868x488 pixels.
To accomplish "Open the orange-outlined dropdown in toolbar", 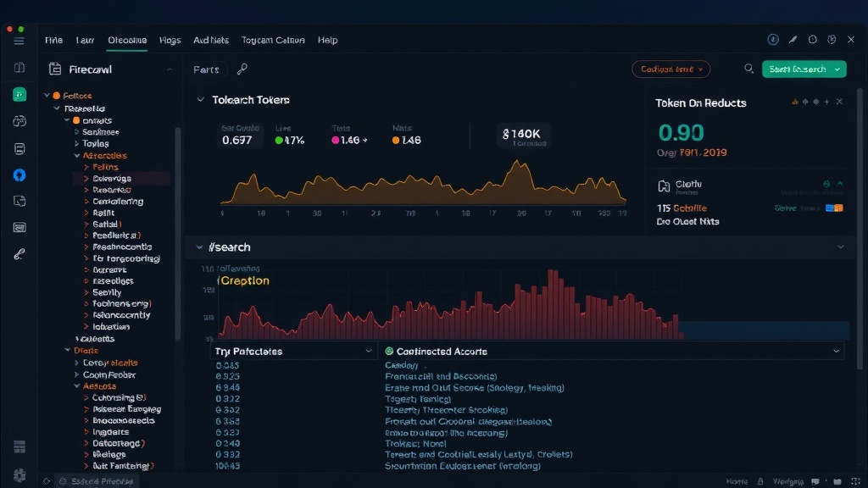I will [671, 69].
